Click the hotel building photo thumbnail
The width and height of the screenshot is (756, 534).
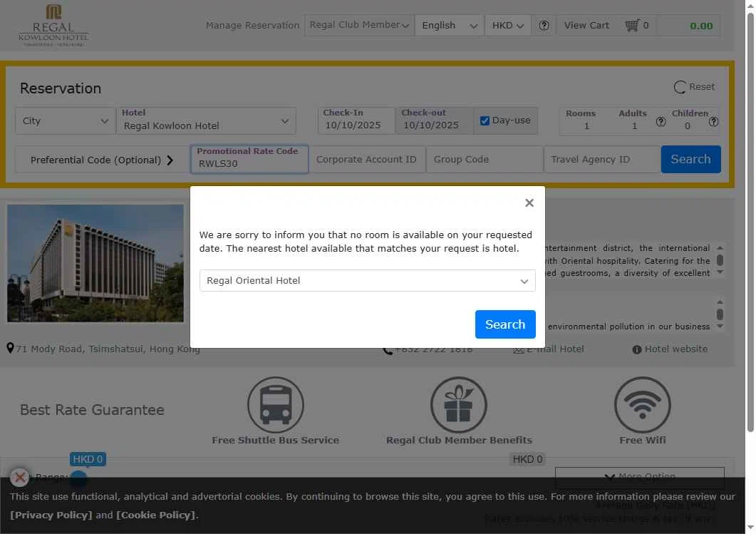(95, 263)
